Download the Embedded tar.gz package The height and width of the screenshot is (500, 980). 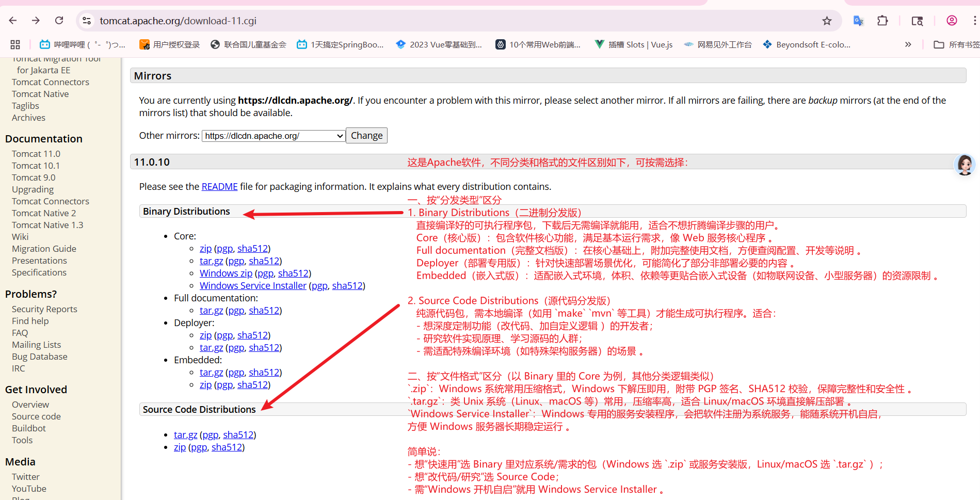211,372
